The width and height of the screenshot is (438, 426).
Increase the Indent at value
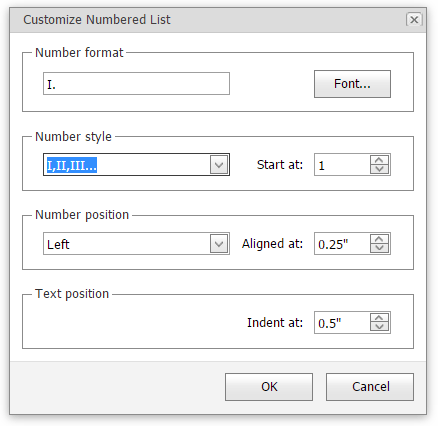click(x=379, y=318)
